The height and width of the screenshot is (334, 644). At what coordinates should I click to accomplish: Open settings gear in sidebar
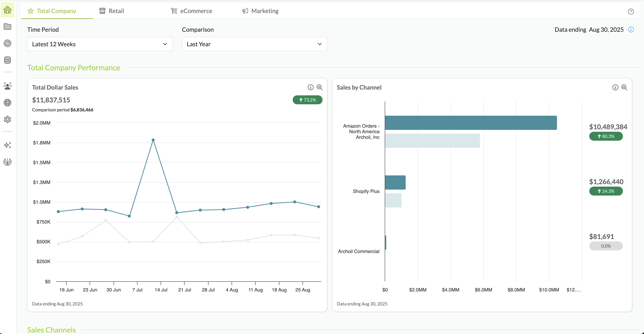point(7,119)
